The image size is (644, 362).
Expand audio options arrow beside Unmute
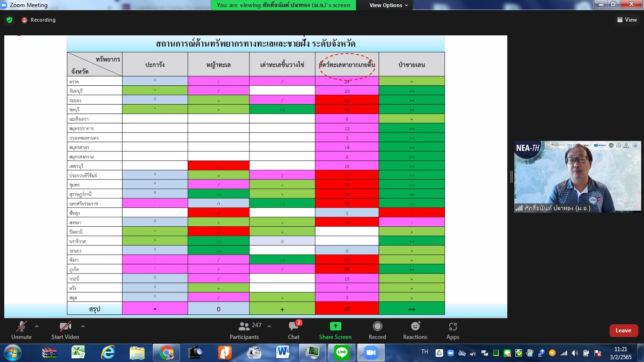click(37, 326)
